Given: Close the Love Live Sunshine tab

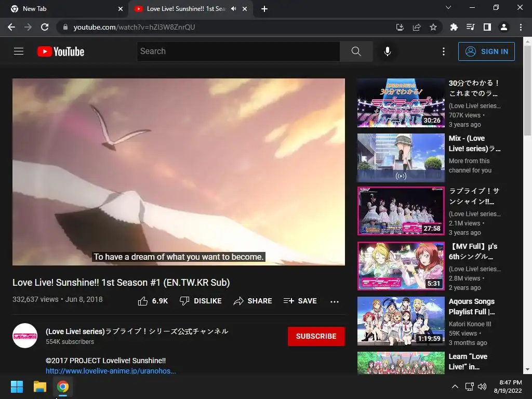Looking at the screenshot, I should (x=245, y=9).
